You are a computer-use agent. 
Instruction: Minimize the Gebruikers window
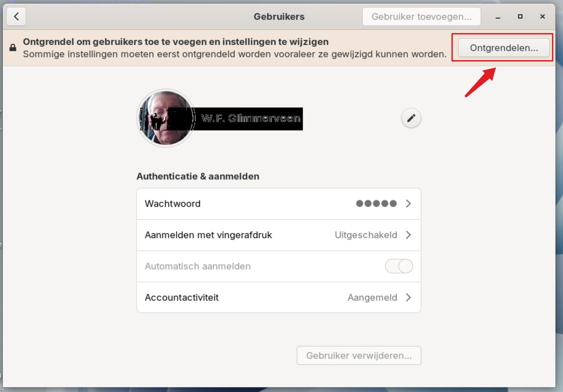(x=498, y=17)
